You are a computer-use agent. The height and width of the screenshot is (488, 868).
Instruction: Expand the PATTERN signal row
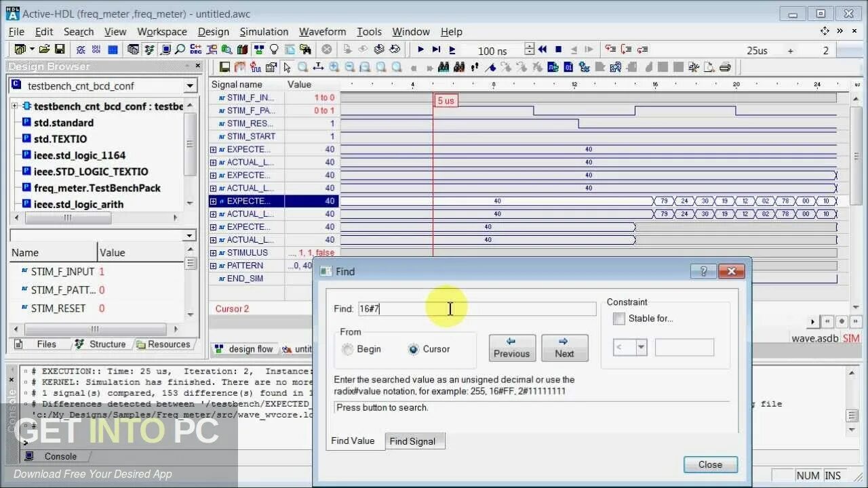pos(213,266)
